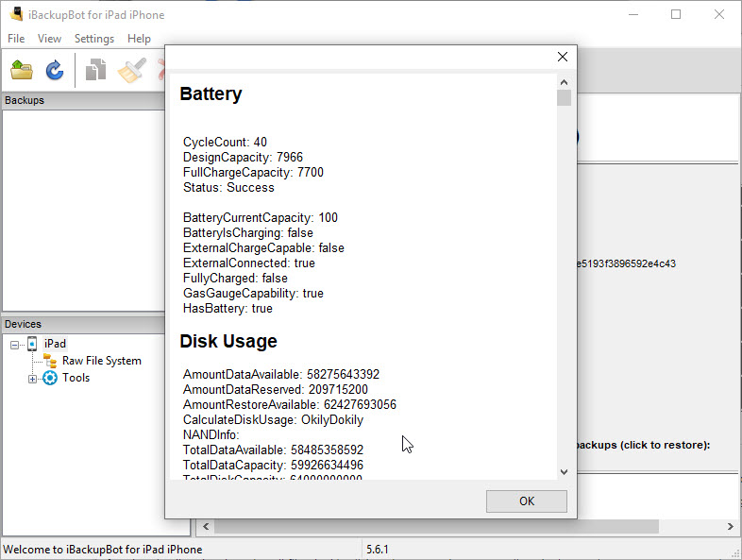Click GasGaugeCapability: true line
742x560 pixels.
click(x=253, y=294)
